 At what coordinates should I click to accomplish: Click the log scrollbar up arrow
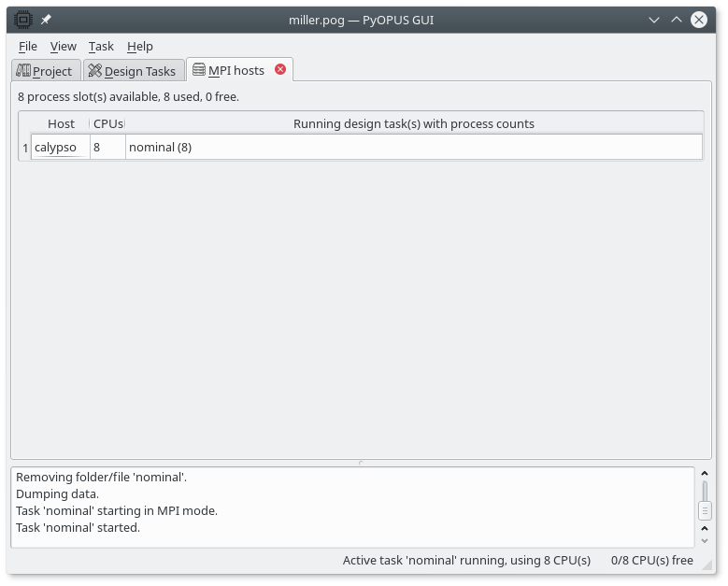(x=705, y=475)
